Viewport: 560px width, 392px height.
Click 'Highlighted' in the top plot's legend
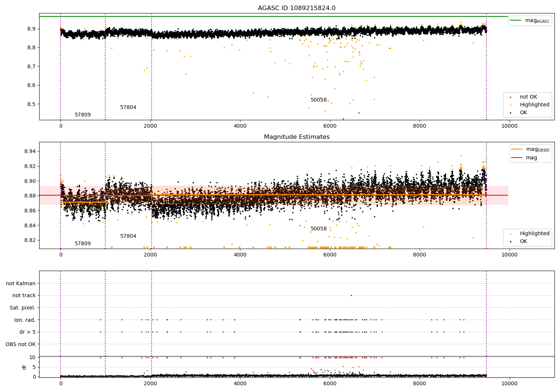(x=535, y=105)
